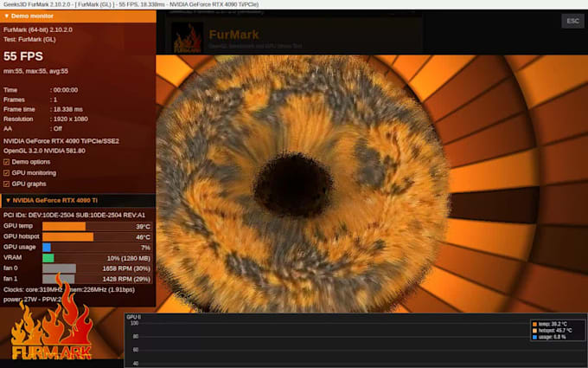This screenshot has width=588, height=368.
Task: Click the hotspot legend color swatch
Action: pos(534,331)
